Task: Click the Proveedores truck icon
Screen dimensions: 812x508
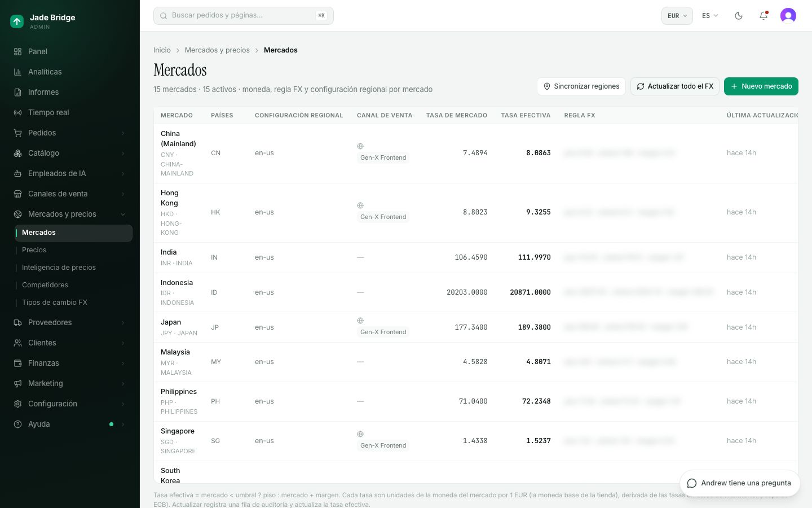Action: click(x=18, y=322)
